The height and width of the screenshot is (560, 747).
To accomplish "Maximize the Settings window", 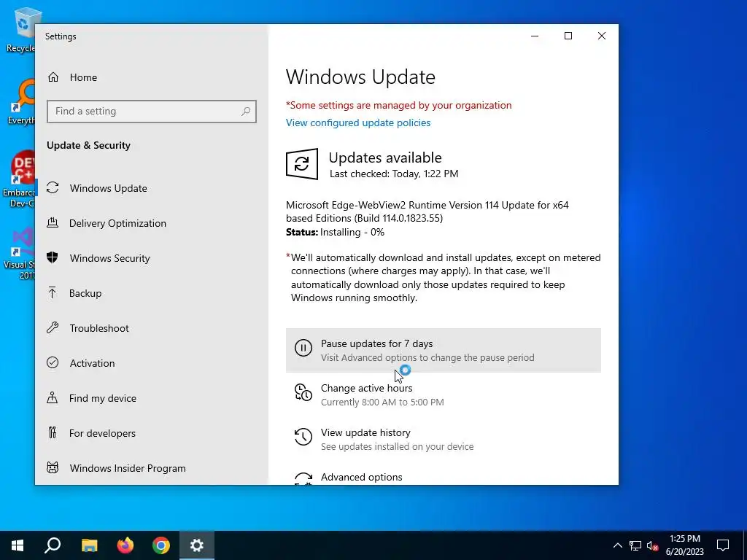I will click(x=568, y=36).
